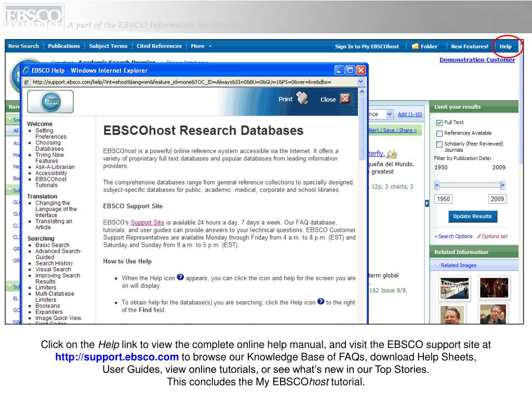Click the Help icon next to 'When the Help icon'

[x=180, y=277]
